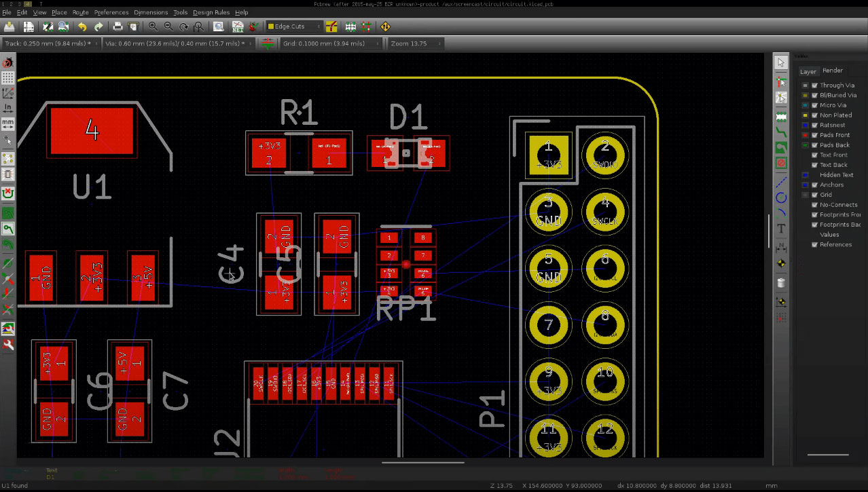The height and width of the screenshot is (492, 868).
Task: Toggle the References checkbox
Action: pos(814,244)
